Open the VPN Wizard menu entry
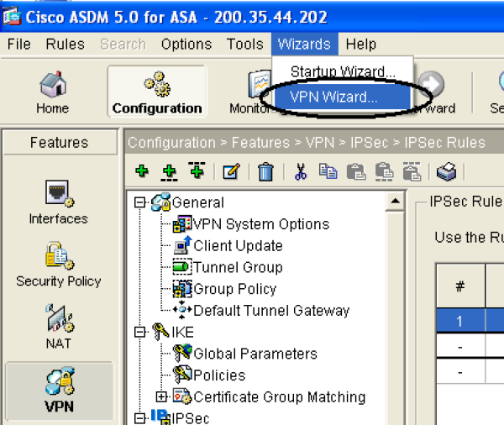The height and width of the screenshot is (425, 504). [343, 97]
